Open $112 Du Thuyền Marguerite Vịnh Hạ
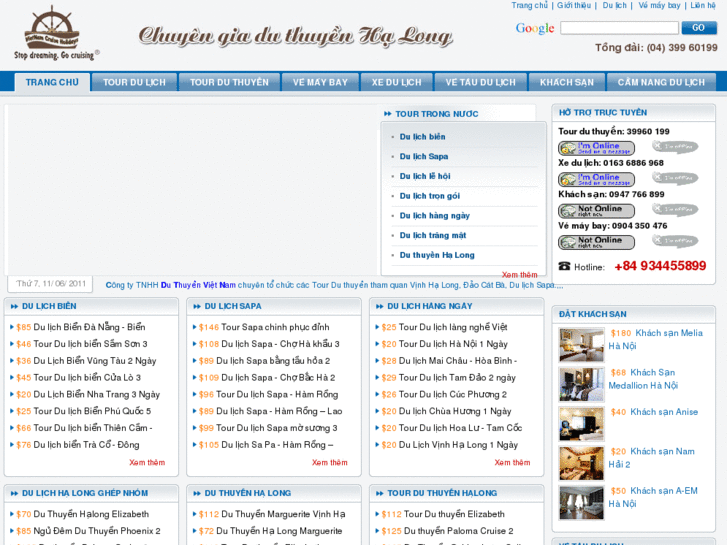 pyautogui.click(x=272, y=514)
